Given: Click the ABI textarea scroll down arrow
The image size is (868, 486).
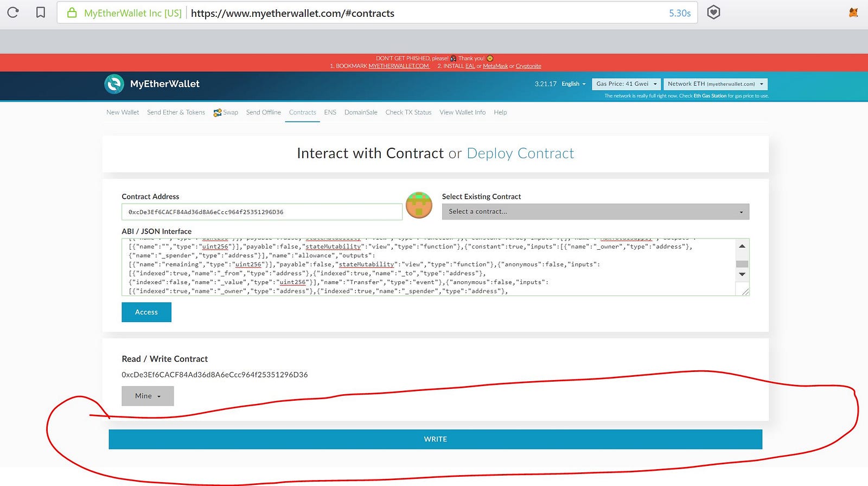Looking at the screenshot, I should coord(742,274).
